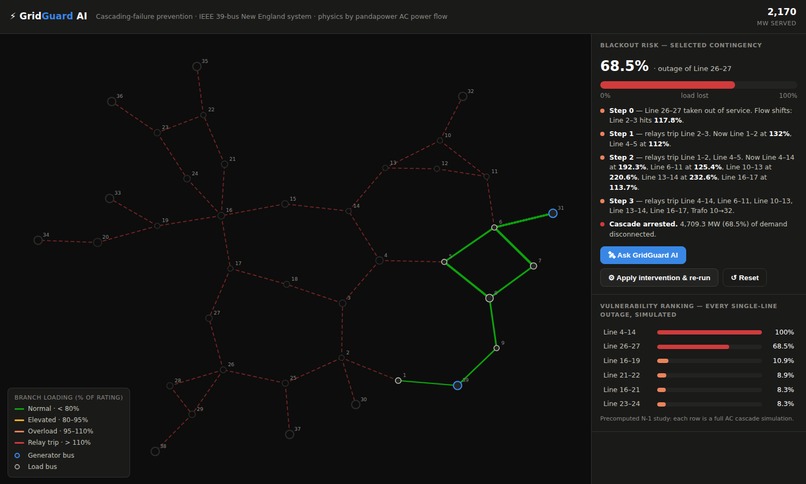Click the blackout risk load lost bar

pos(698,85)
